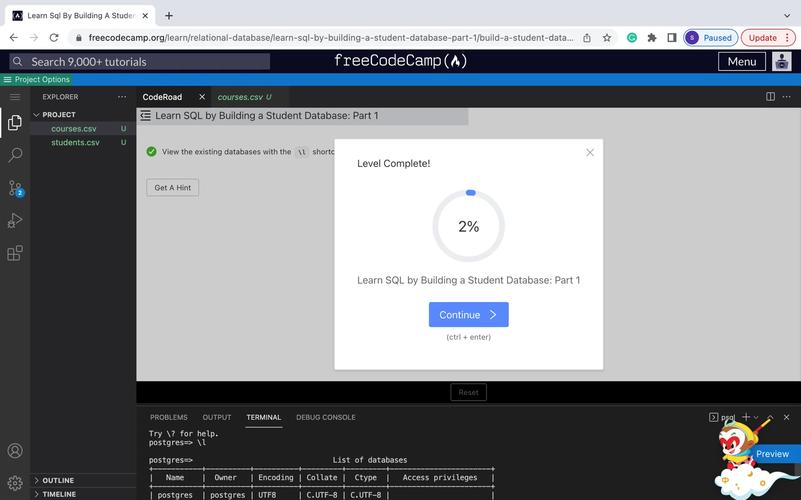Open Explorer more actions ellipsis

click(122, 97)
